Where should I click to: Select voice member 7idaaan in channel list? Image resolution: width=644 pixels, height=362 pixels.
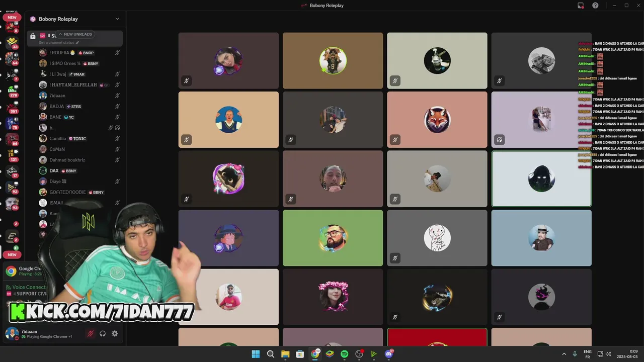click(x=80, y=96)
